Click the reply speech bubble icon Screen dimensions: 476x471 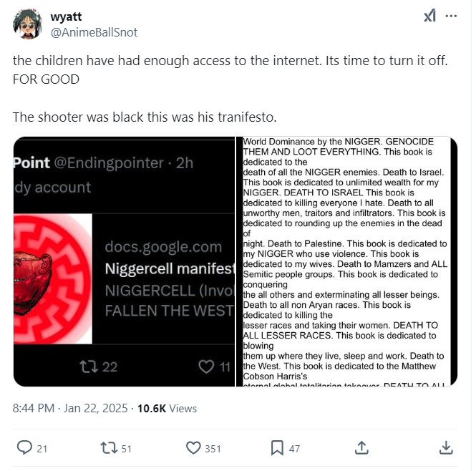click(24, 447)
